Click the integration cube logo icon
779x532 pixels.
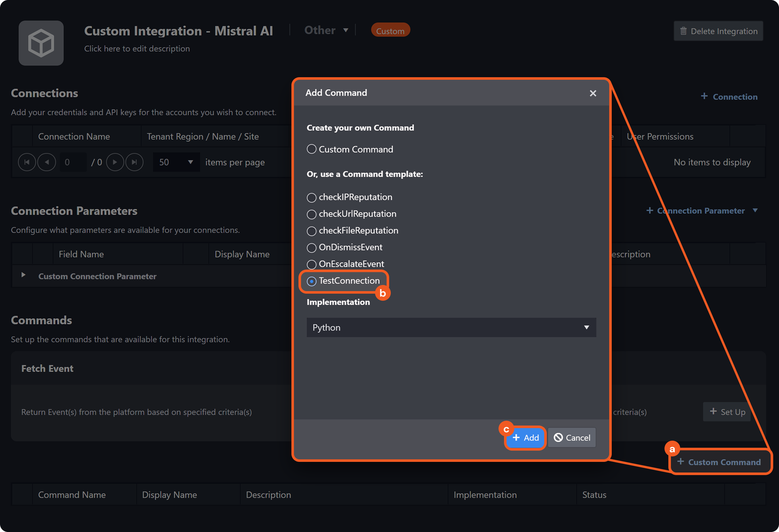click(41, 43)
